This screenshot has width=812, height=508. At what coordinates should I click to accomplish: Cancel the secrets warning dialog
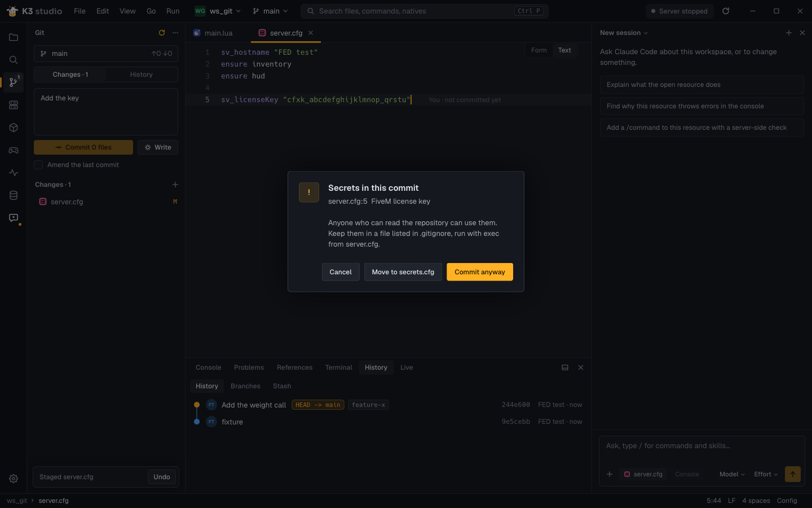pyautogui.click(x=341, y=272)
